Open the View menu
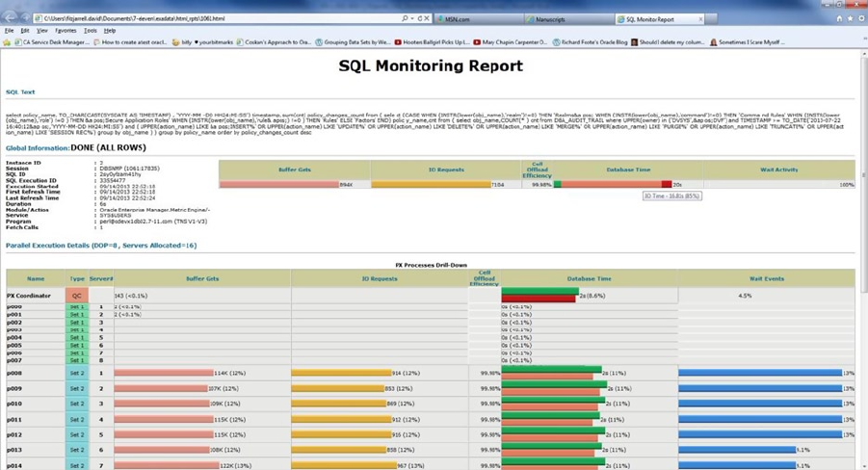 click(42, 31)
